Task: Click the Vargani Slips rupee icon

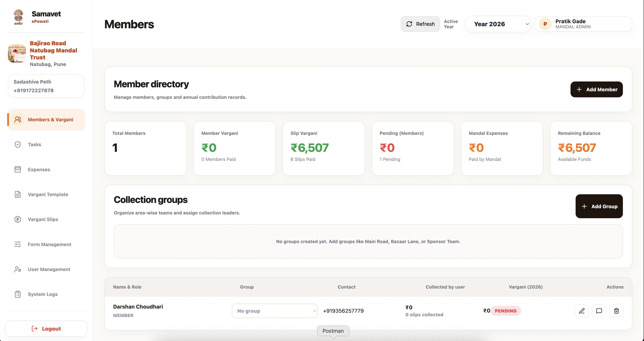Action: 18,219
